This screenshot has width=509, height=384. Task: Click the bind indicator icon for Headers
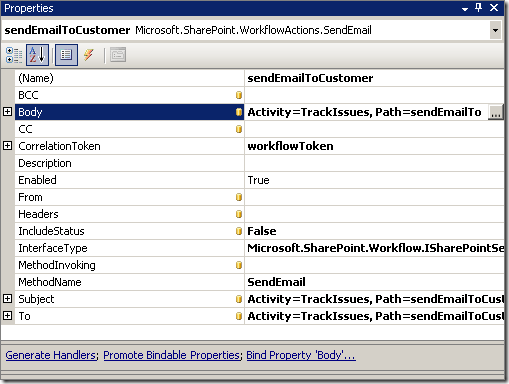[x=239, y=214]
